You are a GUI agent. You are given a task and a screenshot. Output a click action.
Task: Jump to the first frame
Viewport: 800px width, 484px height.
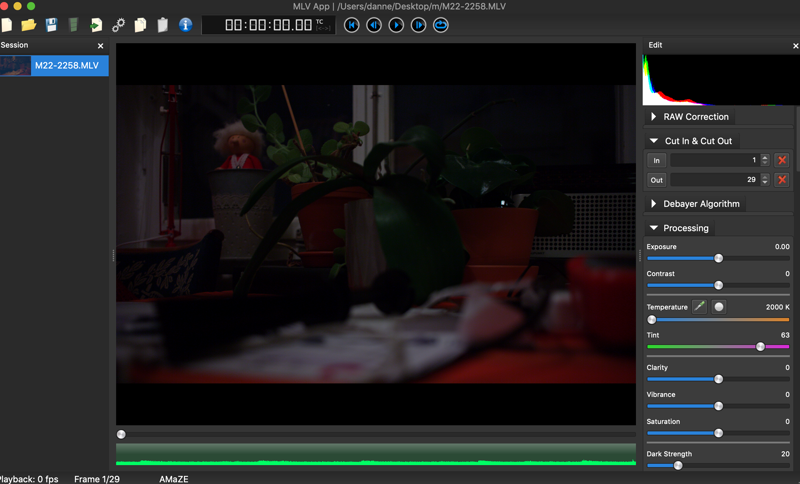(x=352, y=25)
